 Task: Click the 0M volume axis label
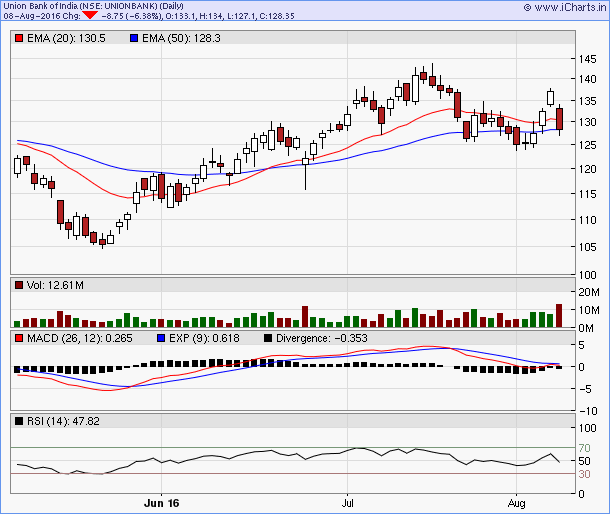(x=586, y=328)
